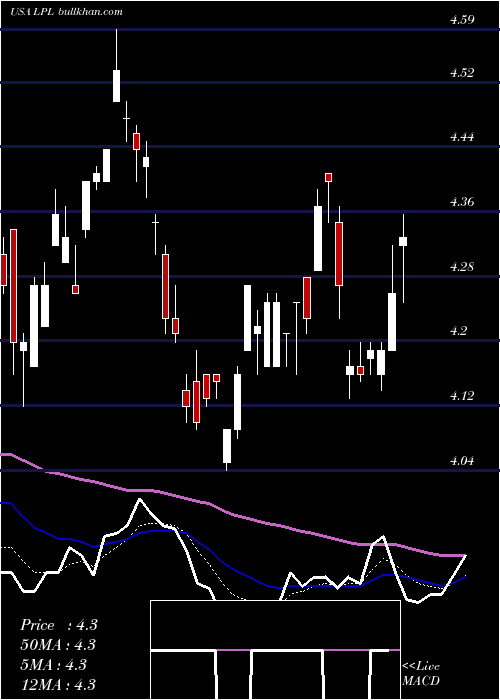Click the '5MA : 4.3' readout
The height and width of the screenshot is (700, 500).
point(54,665)
